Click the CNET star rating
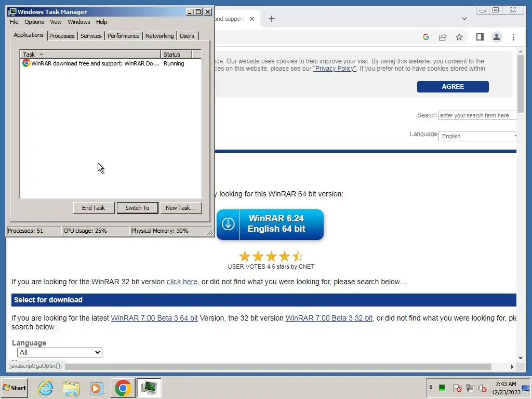Viewport: 532px width, 399px height. click(x=271, y=257)
